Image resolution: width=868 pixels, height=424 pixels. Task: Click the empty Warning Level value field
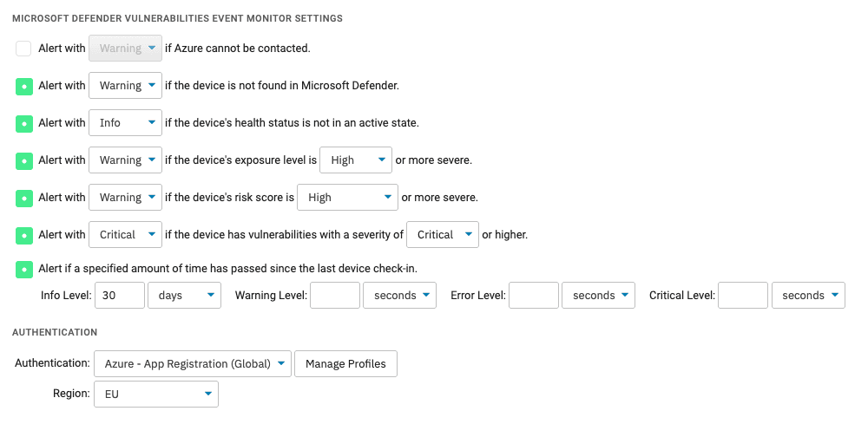(x=335, y=295)
